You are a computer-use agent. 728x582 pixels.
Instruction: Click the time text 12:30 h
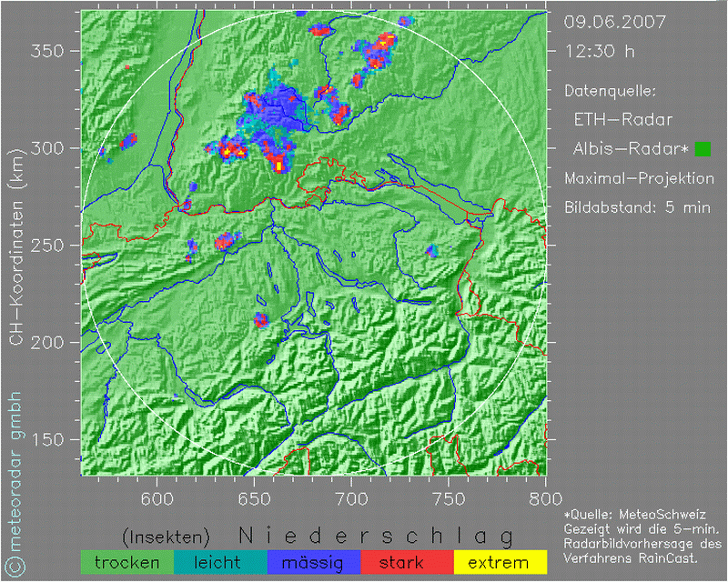coord(600,51)
